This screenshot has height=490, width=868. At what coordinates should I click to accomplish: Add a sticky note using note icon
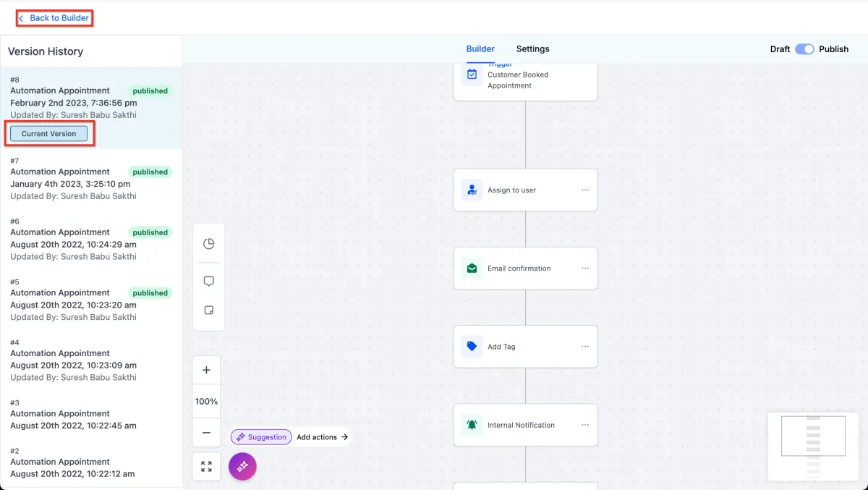[208, 310]
